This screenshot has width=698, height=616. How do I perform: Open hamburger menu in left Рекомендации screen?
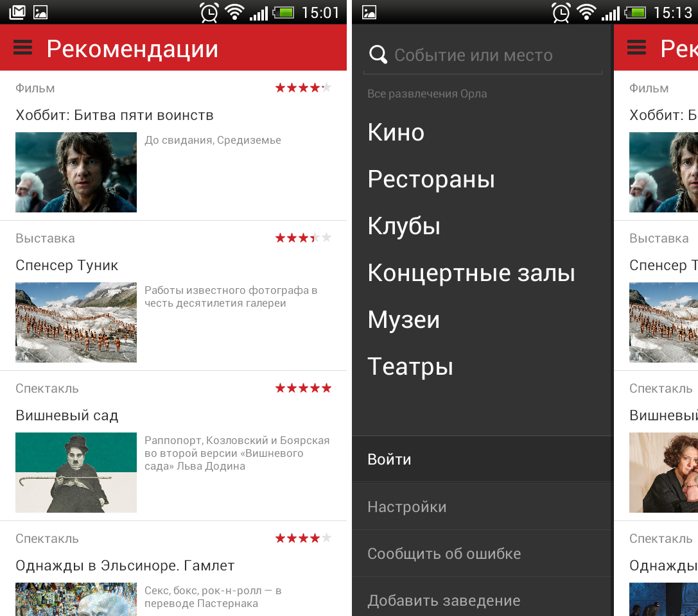click(x=22, y=47)
